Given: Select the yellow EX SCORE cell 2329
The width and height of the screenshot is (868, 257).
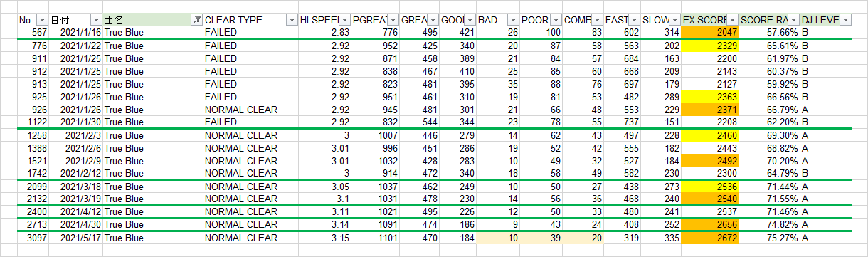Looking at the screenshot, I should (x=710, y=46).
